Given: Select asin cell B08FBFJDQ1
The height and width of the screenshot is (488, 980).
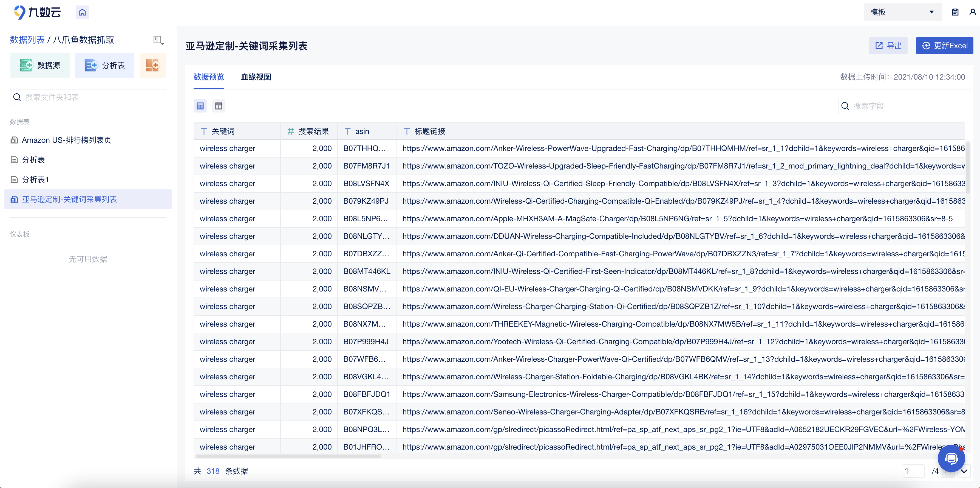Looking at the screenshot, I should (x=367, y=394).
